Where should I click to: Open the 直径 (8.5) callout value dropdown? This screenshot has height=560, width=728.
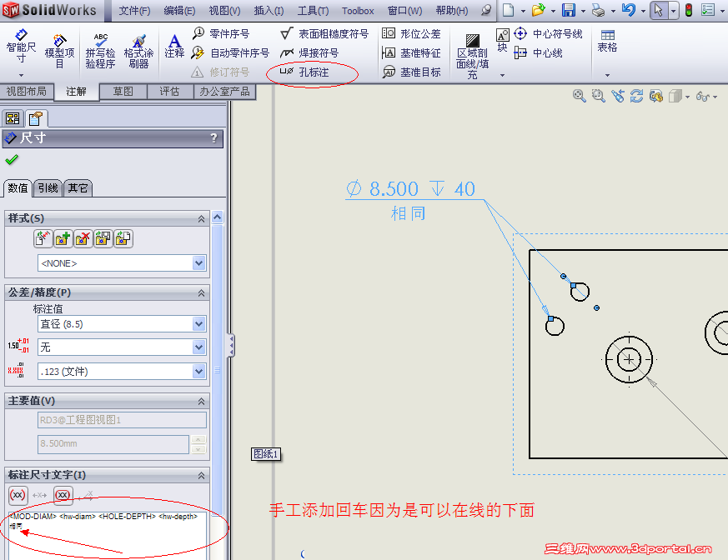[x=198, y=324]
